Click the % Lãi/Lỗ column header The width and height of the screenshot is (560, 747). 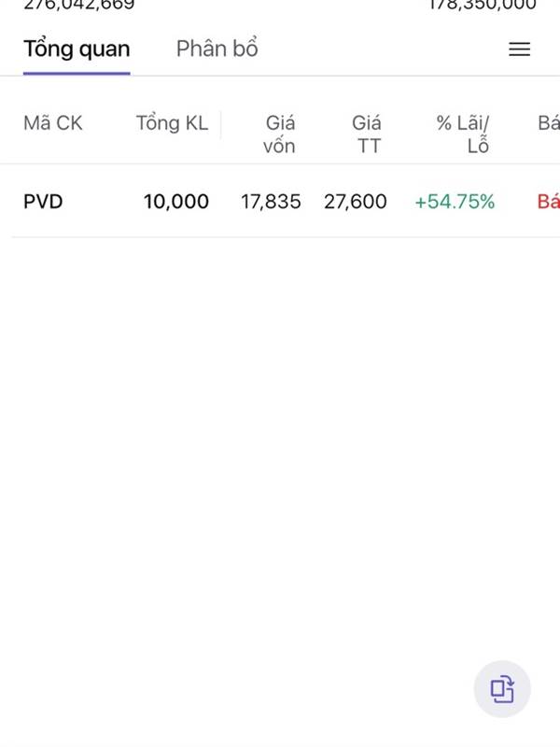click(x=464, y=134)
